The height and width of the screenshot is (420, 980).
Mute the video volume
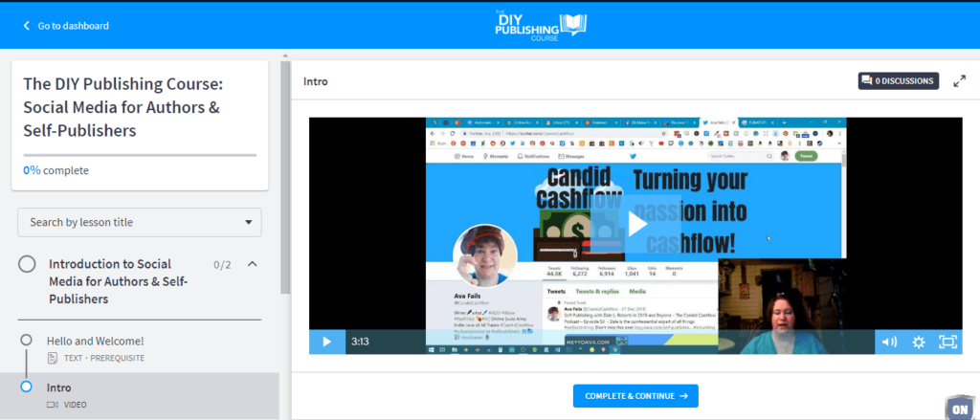pos(889,342)
